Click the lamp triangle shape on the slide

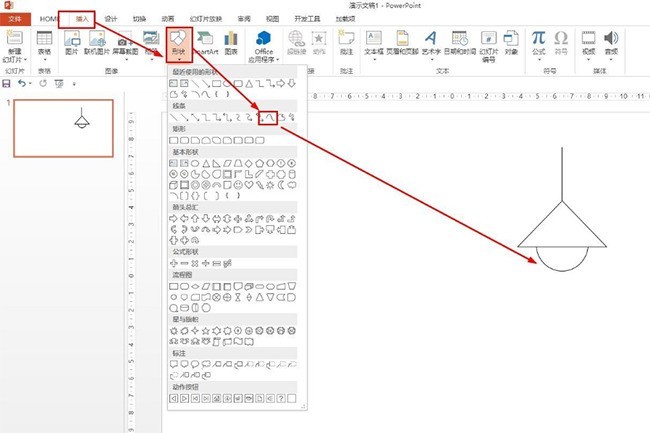[x=562, y=224]
